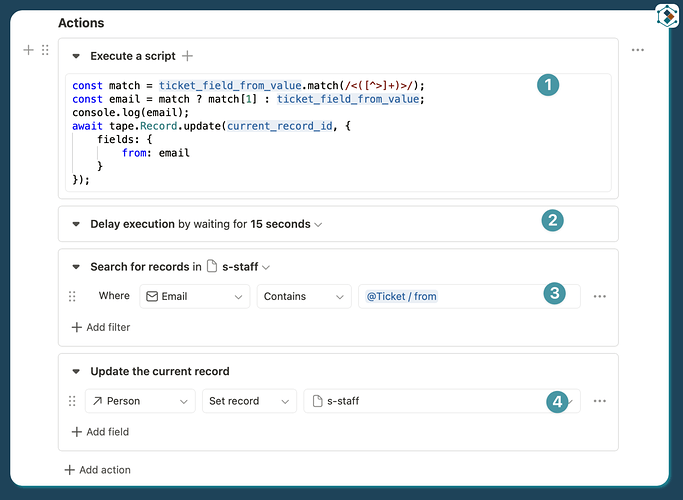
Task: Open the Contains operator dropdown
Action: pyautogui.click(x=303, y=297)
